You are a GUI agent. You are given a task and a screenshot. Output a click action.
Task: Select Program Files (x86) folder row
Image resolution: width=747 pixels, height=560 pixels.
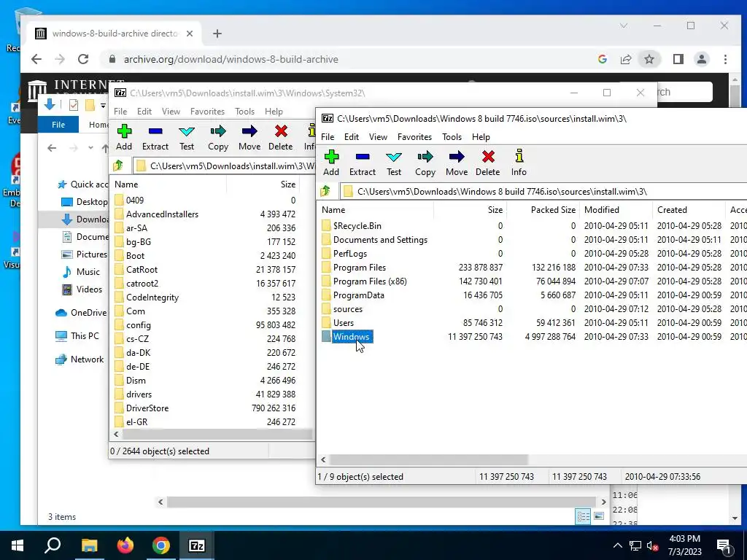(x=370, y=281)
